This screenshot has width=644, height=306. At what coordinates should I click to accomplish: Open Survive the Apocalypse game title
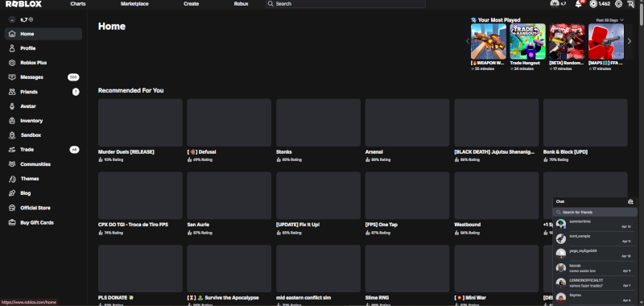point(223,298)
